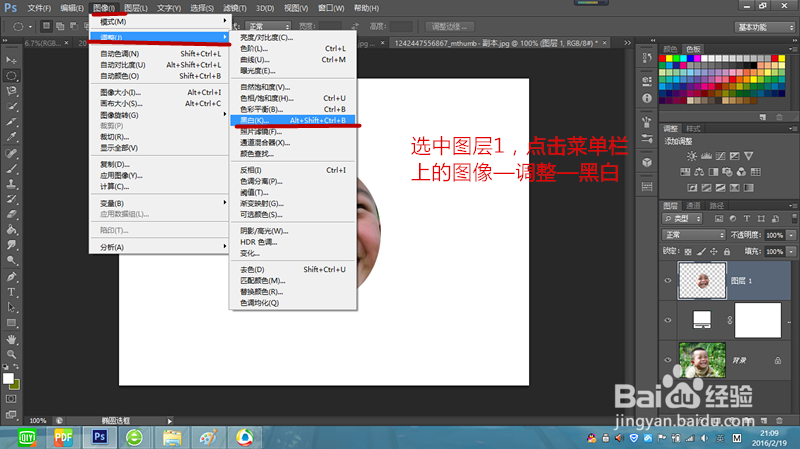Image resolution: width=800 pixels, height=449 pixels.
Task: Open layer filter 类型 dropdown
Action: pos(683,219)
